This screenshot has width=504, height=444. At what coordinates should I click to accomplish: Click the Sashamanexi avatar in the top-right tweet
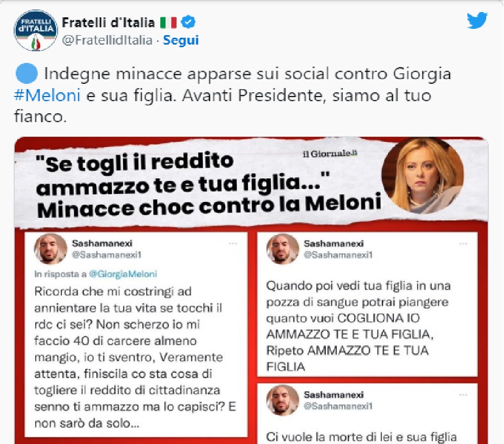(282, 249)
